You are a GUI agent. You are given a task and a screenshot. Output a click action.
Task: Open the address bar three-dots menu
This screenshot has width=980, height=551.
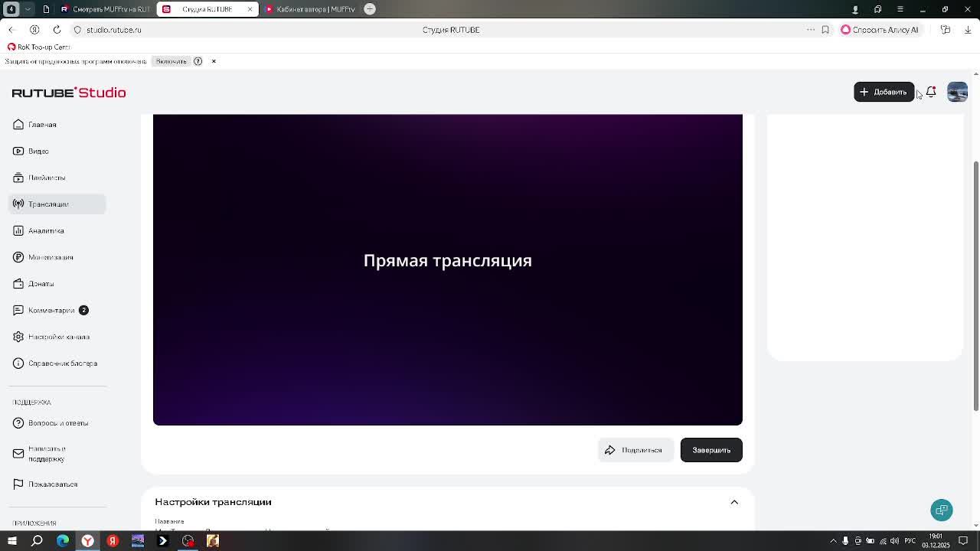(x=811, y=30)
